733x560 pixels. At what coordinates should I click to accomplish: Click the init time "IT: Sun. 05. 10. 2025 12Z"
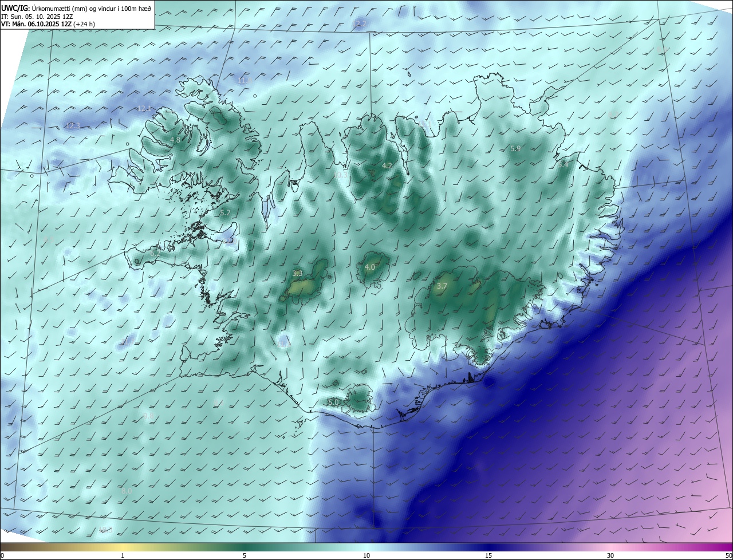[38, 17]
